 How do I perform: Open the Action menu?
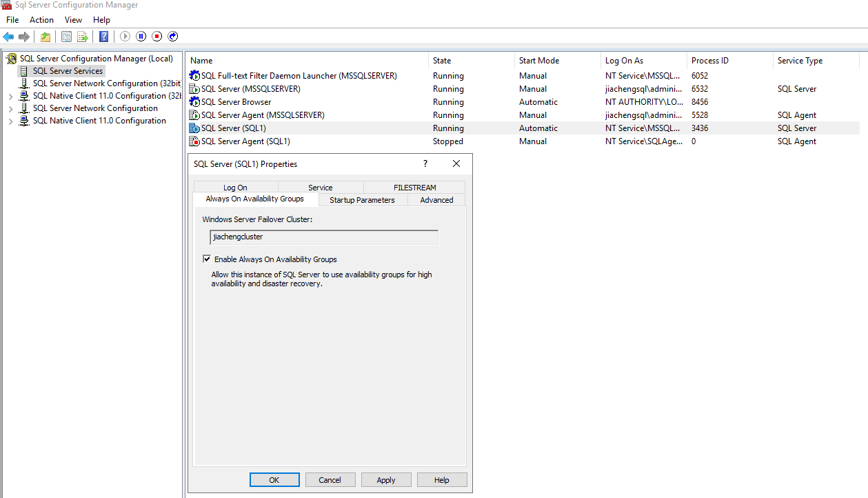tap(41, 20)
